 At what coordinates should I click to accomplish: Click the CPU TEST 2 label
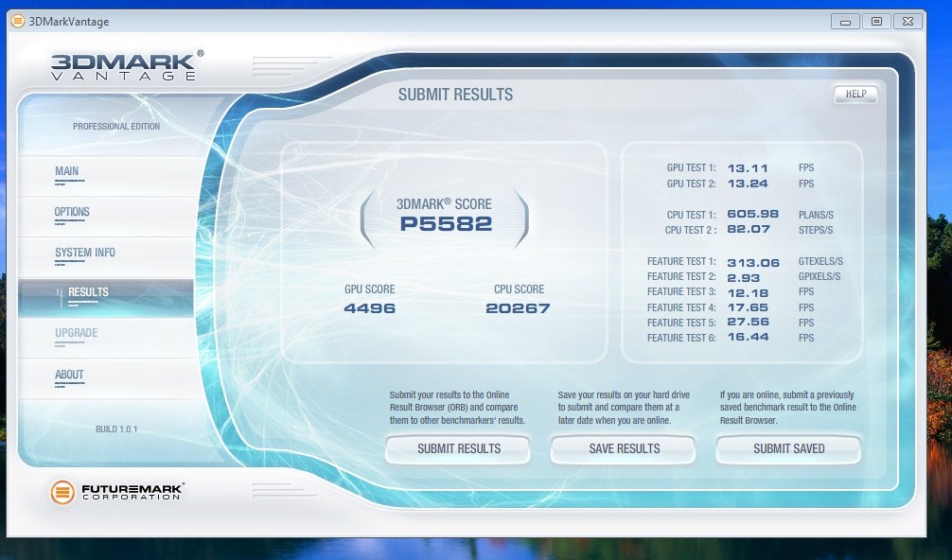(x=690, y=231)
